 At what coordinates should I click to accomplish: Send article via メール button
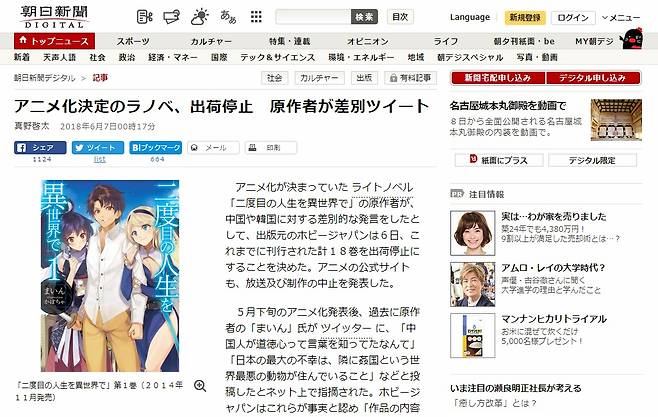(x=214, y=148)
